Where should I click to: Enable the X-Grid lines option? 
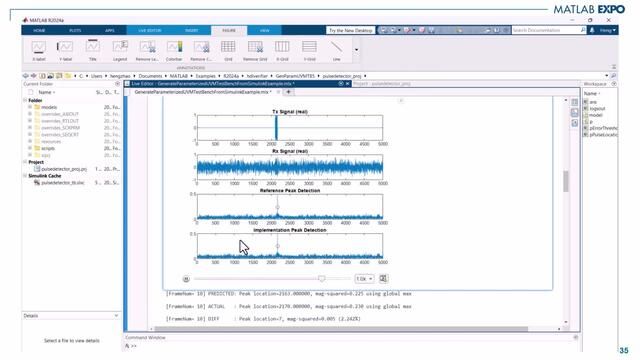pyautogui.click(x=282, y=51)
